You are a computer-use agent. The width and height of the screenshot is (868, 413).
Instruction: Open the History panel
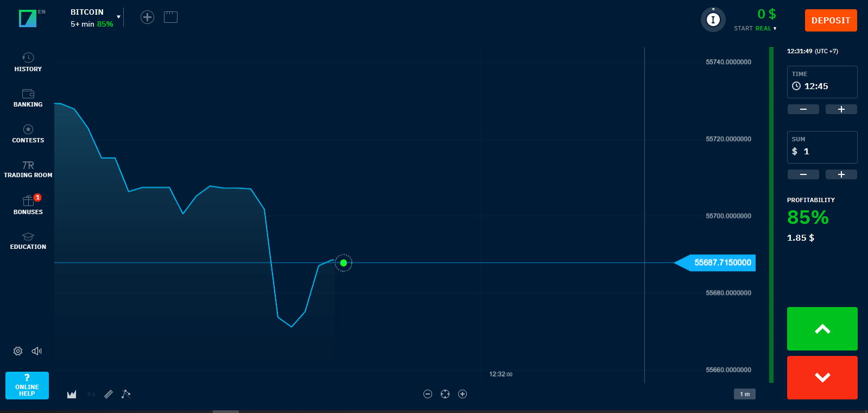click(x=28, y=62)
